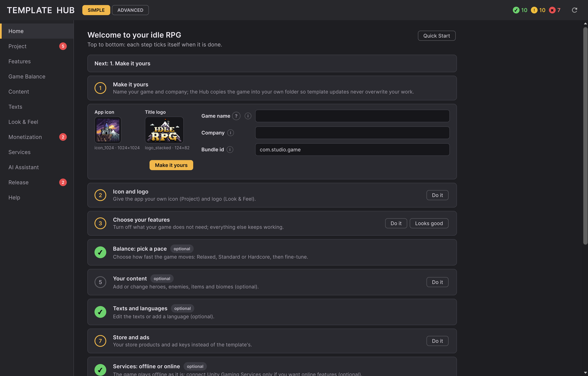Click the green check for Texts and languages

tap(100, 312)
